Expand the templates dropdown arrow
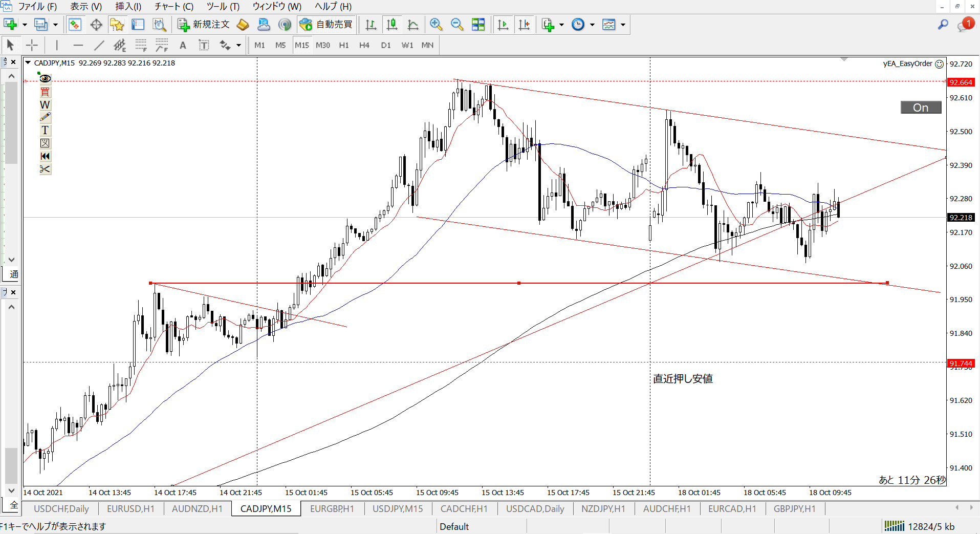Screen dimensions: 980x534 pyautogui.click(x=623, y=25)
